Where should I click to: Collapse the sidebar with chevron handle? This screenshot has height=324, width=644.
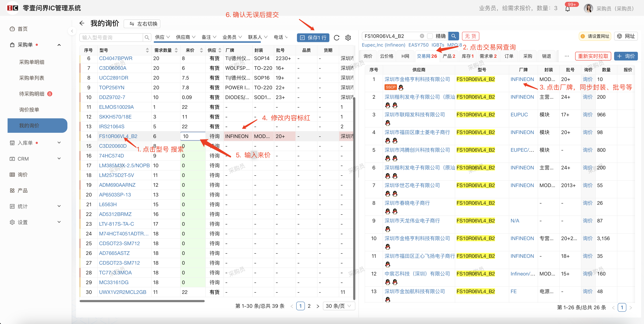click(72, 31)
